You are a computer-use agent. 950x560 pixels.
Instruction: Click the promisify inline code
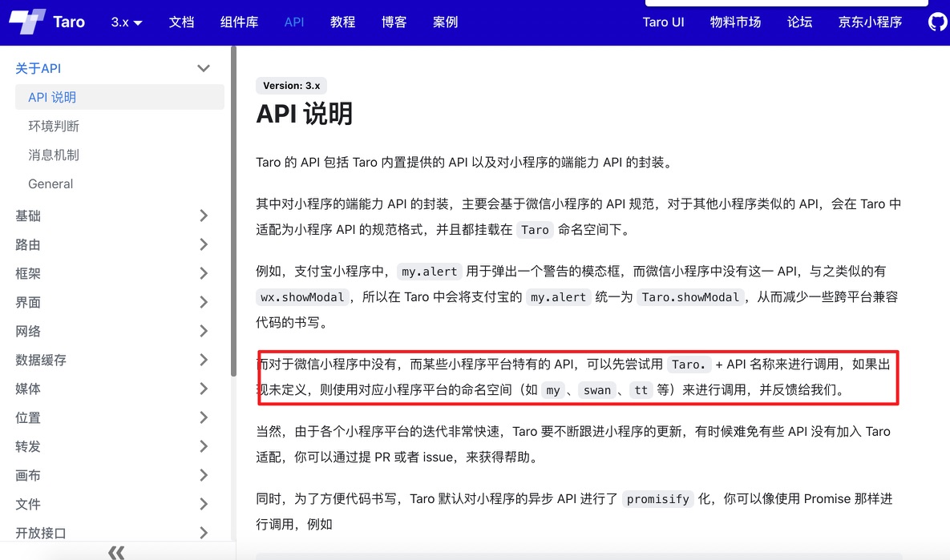(x=658, y=499)
